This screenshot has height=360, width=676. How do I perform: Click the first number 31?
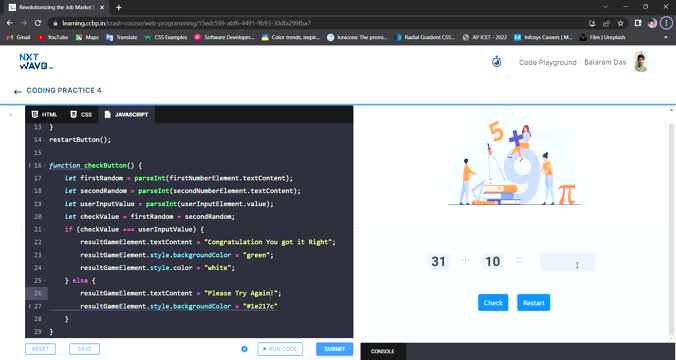point(438,261)
